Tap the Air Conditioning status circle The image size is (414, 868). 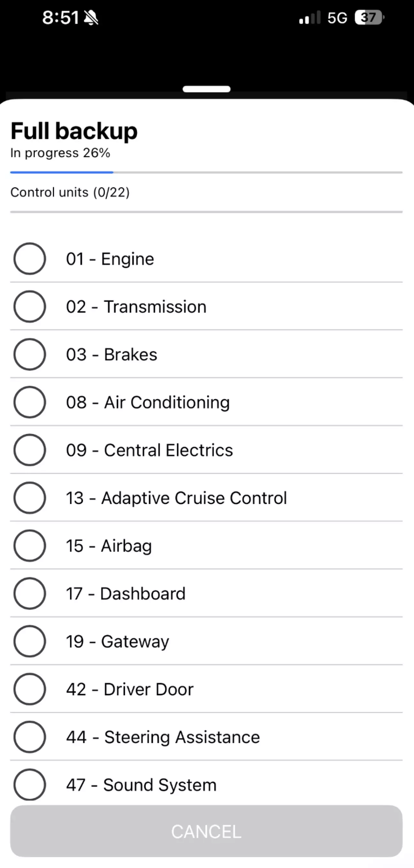click(x=30, y=402)
